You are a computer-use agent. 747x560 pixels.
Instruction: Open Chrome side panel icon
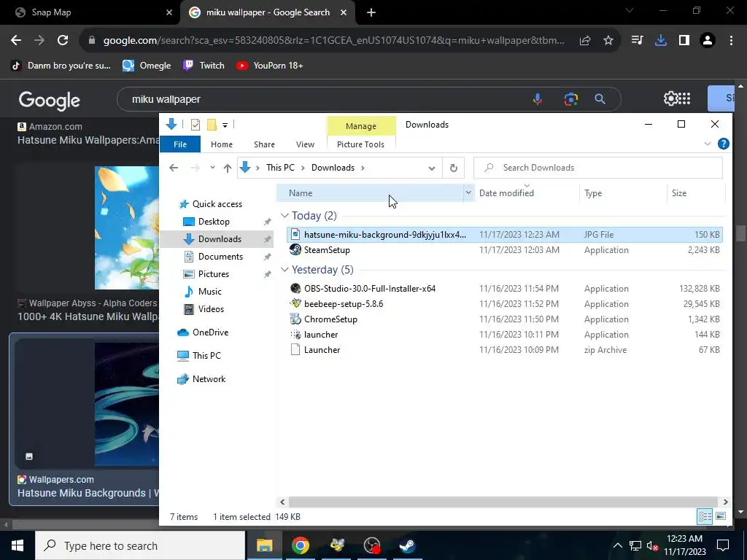pyautogui.click(x=684, y=41)
